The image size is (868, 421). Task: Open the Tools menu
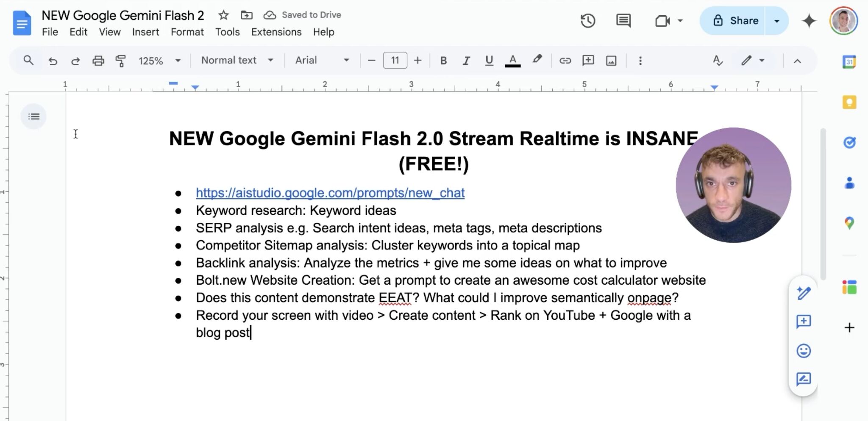pyautogui.click(x=227, y=32)
